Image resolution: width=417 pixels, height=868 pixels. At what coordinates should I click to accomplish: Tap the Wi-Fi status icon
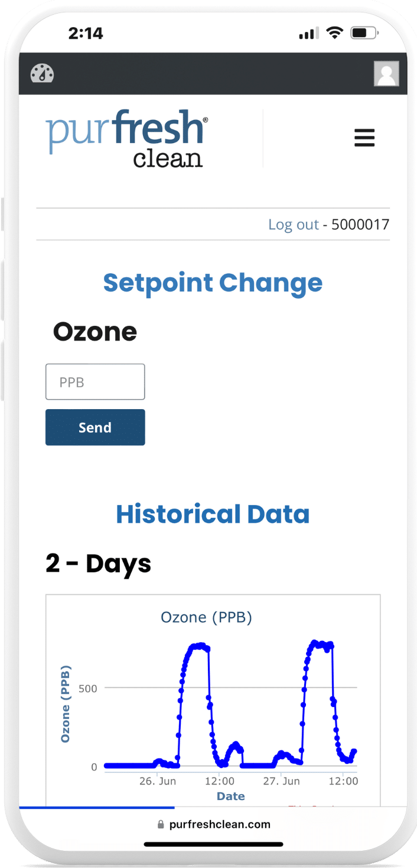pyautogui.click(x=335, y=33)
